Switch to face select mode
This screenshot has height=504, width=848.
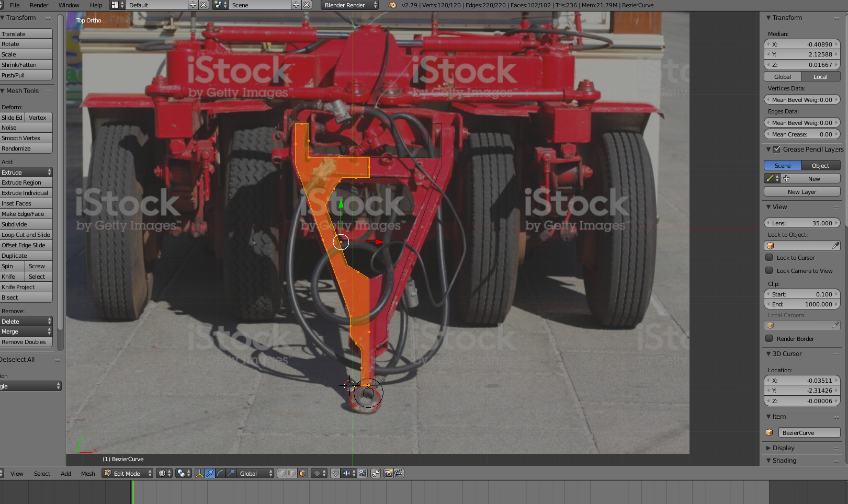[302, 473]
